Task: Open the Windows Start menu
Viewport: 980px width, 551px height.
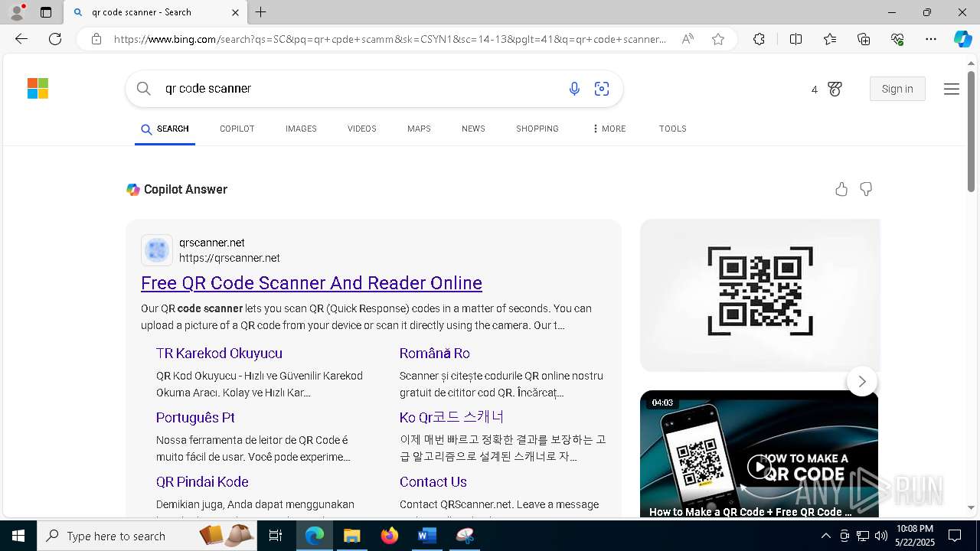Action: [18, 536]
